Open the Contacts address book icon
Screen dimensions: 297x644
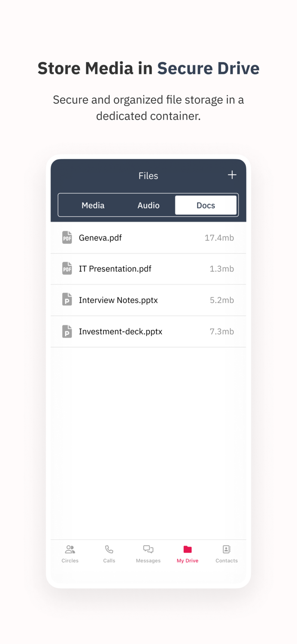click(x=227, y=550)
